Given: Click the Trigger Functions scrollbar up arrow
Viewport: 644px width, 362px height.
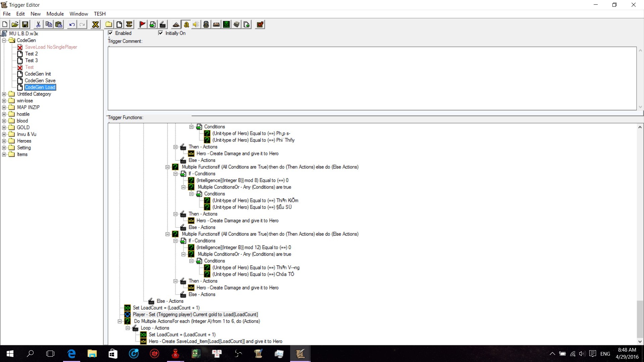Looking at the screenshot, I should point(640,127).
